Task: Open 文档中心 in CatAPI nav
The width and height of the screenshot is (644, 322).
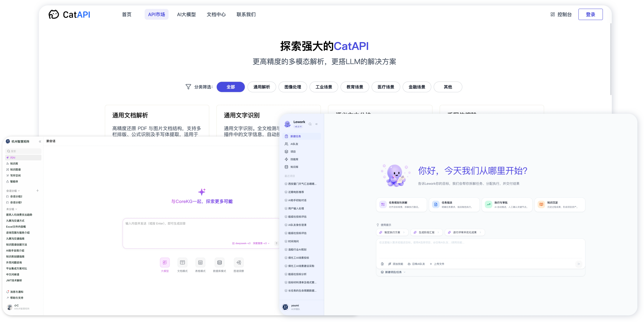Action: pyautogui.click(x=216, y=15)
